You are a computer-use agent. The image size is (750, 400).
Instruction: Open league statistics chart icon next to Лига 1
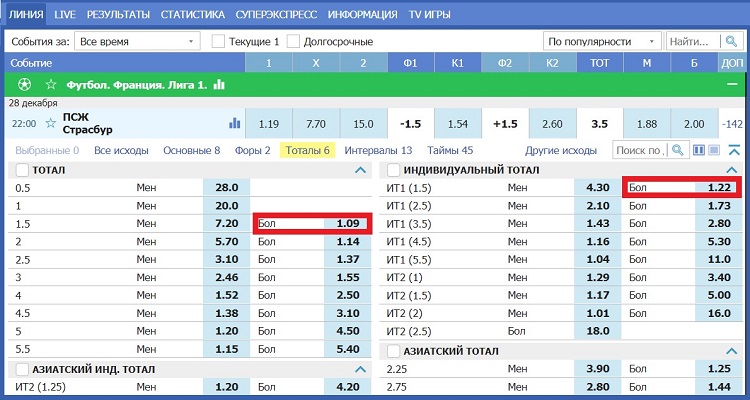point(219,85)
